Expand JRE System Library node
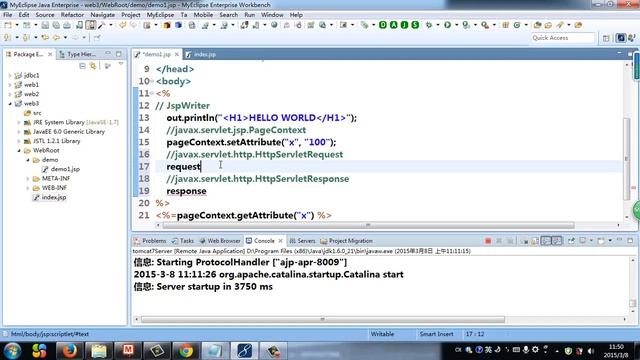Screen dimensions: 640x360 (x=19, y=122)
